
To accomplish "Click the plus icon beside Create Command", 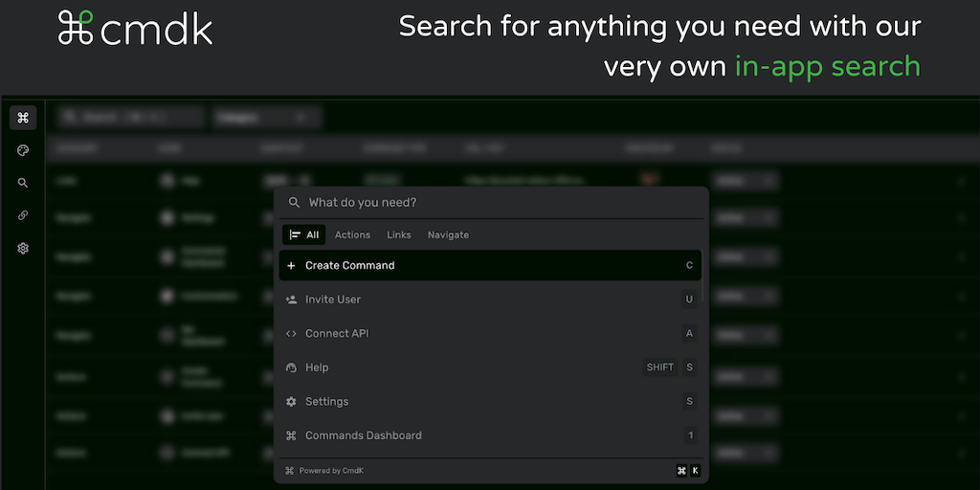I will 291,266.
